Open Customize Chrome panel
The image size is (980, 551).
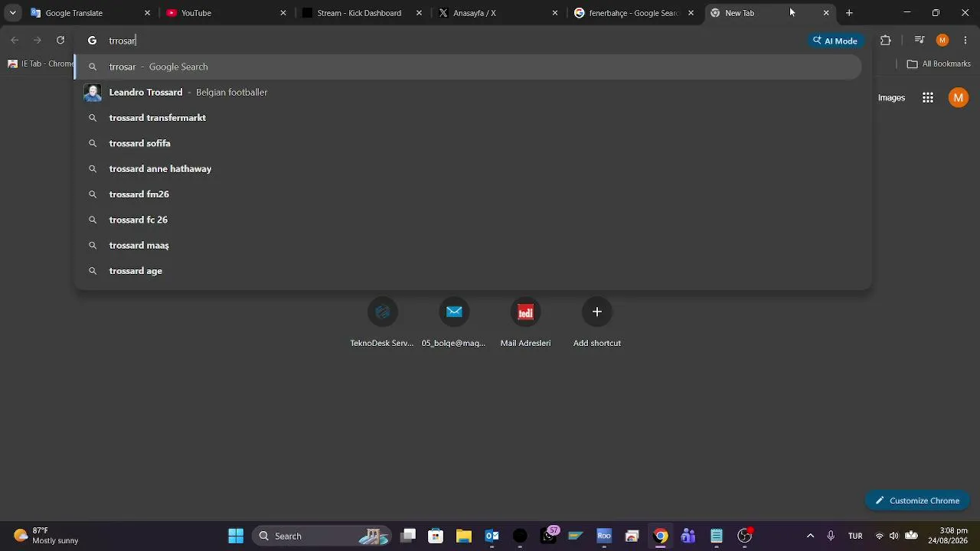click(x=918, y=500)
